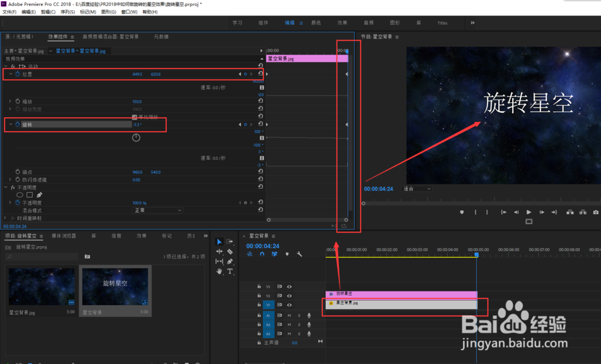Mute audio track A1
Image resolution: width=601 pixels, height=364 pixels.
tap(290, 315)
